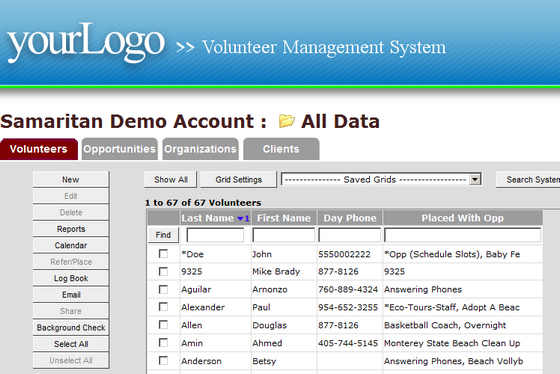Screen dimensions: 560x374
Task: Focus the Last Name filter field
Action: [x=215, y=235]
